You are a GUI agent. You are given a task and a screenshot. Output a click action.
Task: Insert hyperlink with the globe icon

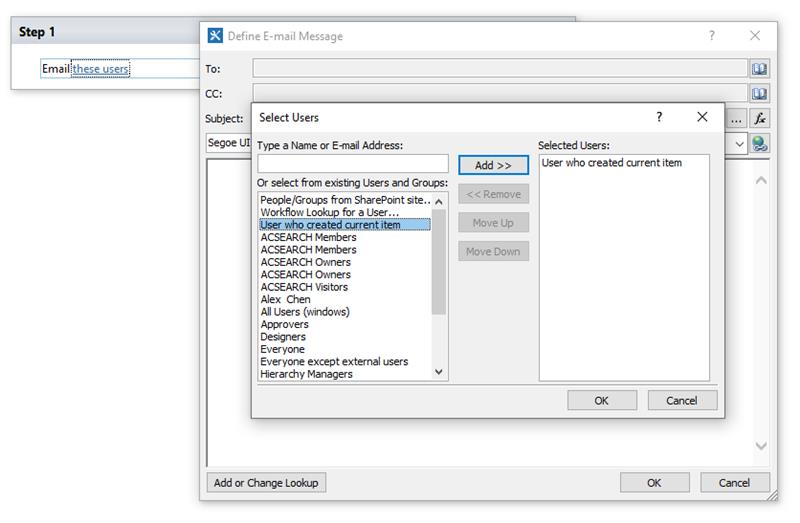(759, 144)
